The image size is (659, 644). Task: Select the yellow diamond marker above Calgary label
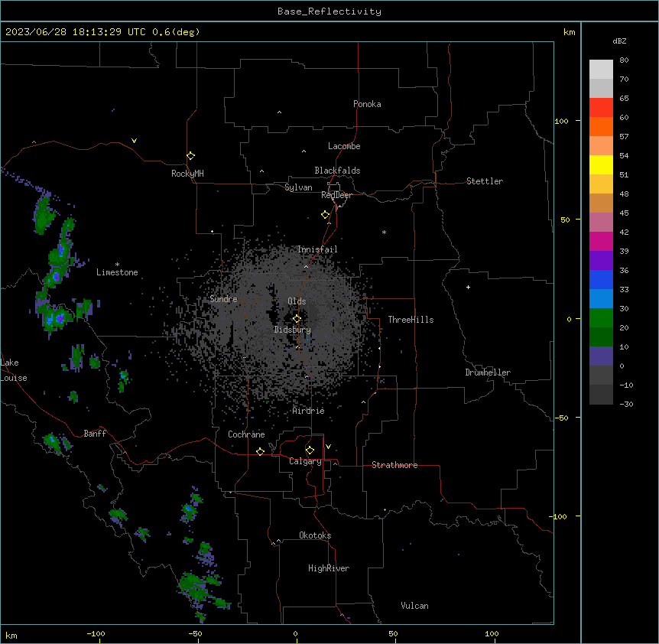pos(310,450)
